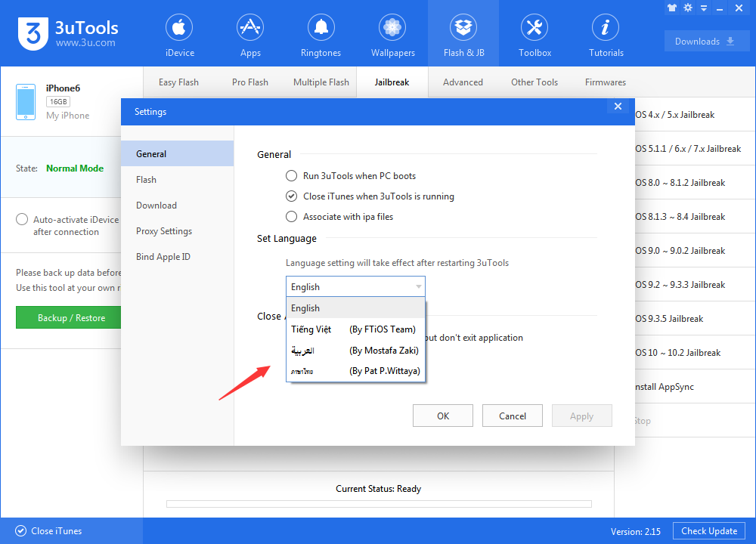Toggle Auto-activate iDevice after connection
The image size is (756, 544).
click(x=22, y=220)
